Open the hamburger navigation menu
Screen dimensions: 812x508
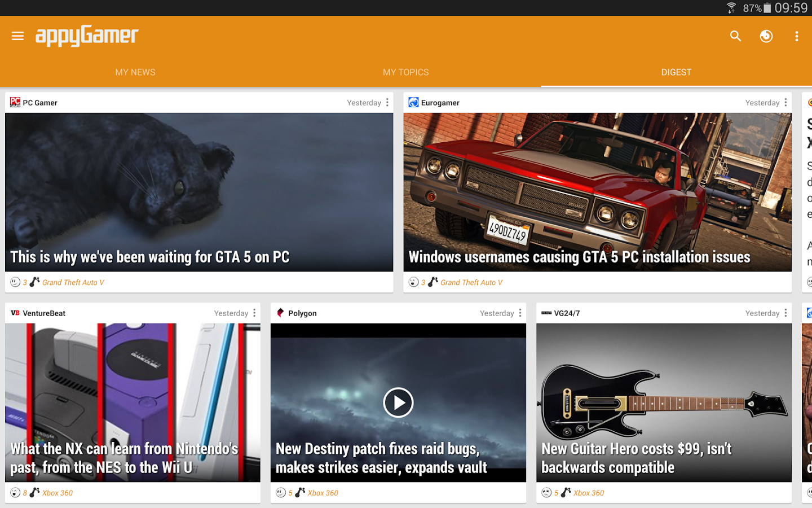coord(17,36)
